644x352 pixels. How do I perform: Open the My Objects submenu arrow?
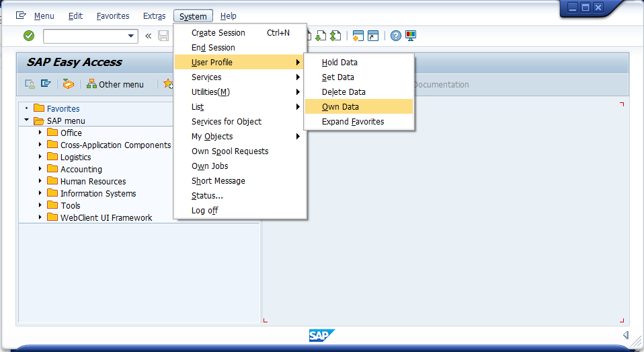(x=298, y=137)
